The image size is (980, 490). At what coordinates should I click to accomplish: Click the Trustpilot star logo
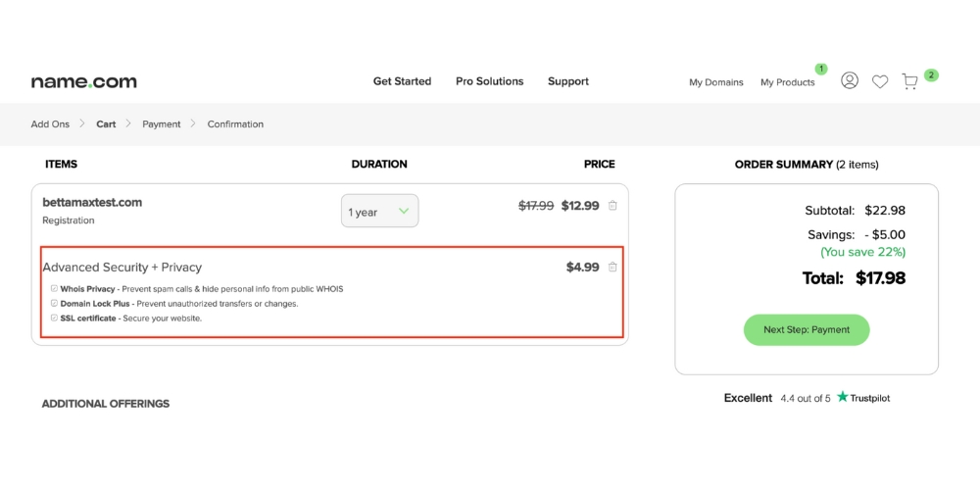843,398
